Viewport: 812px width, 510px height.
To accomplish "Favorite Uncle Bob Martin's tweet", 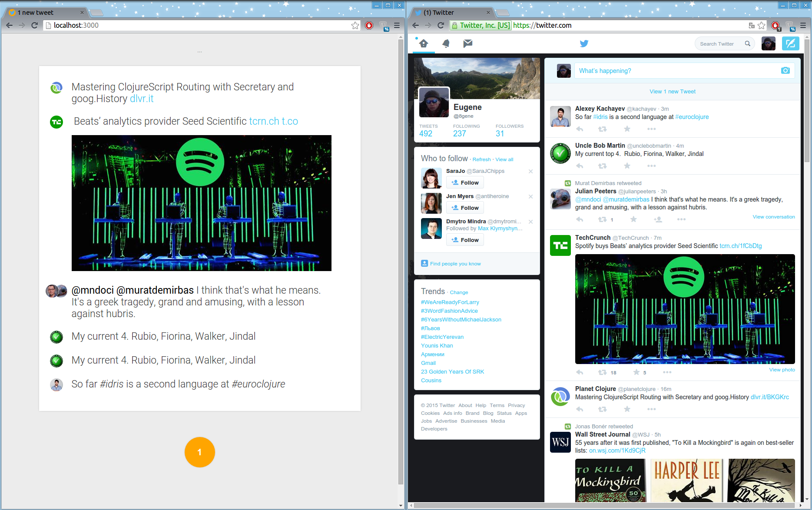I will 627,166.
